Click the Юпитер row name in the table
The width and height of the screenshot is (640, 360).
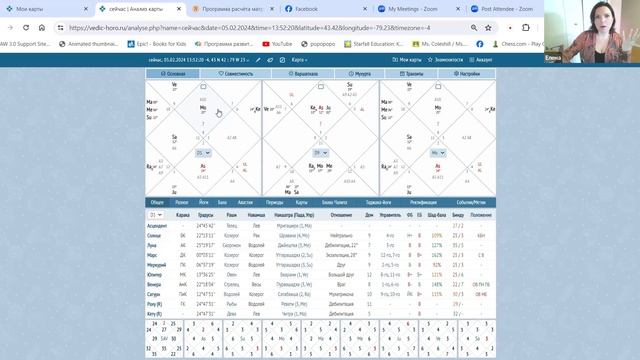(x=154, y=275)
